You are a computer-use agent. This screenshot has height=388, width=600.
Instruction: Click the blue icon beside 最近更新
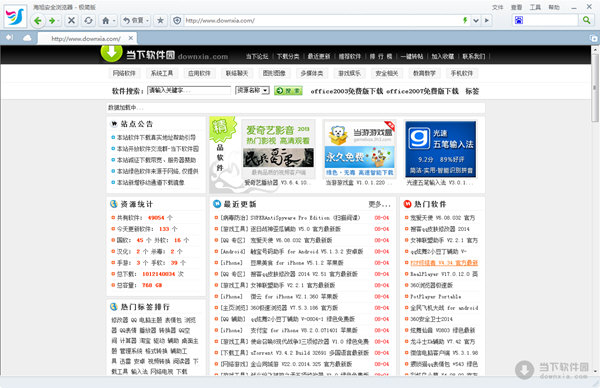point(217,204)
